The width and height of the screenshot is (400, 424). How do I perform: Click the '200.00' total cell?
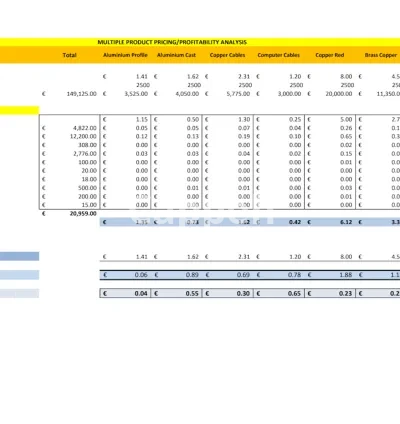(87, 197)
